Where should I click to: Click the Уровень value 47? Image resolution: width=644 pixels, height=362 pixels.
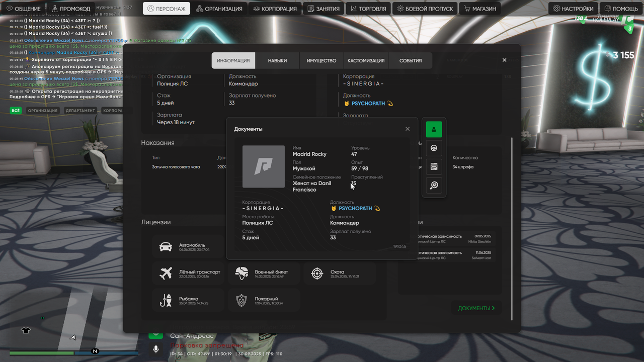click(354, 154)
